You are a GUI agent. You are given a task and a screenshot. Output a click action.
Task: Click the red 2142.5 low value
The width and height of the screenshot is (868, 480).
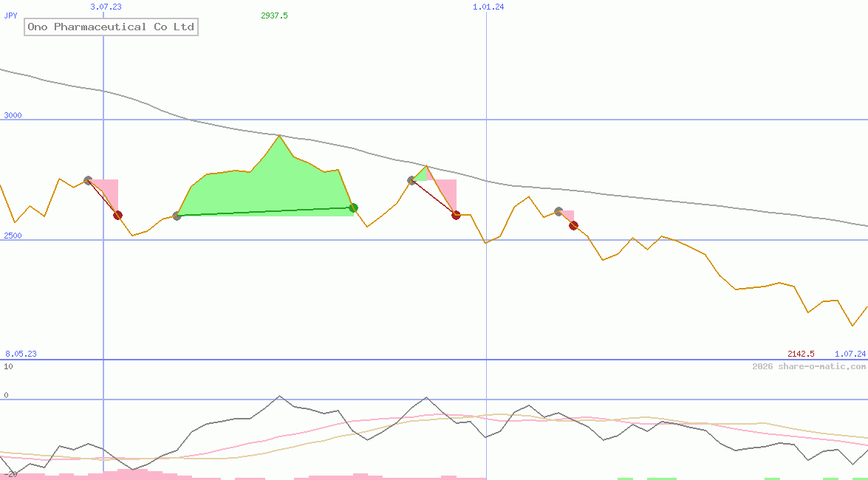click(x=801, y=354)
